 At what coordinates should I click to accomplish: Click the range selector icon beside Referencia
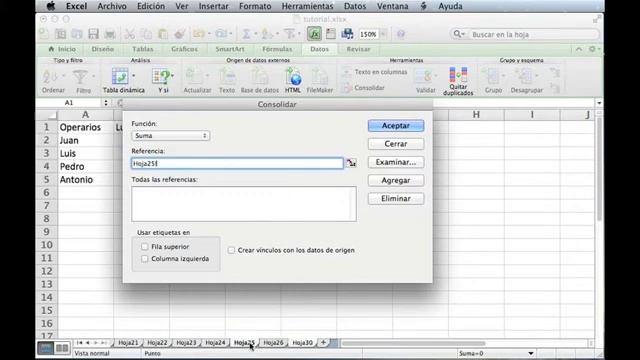click(x=351, y=163)
